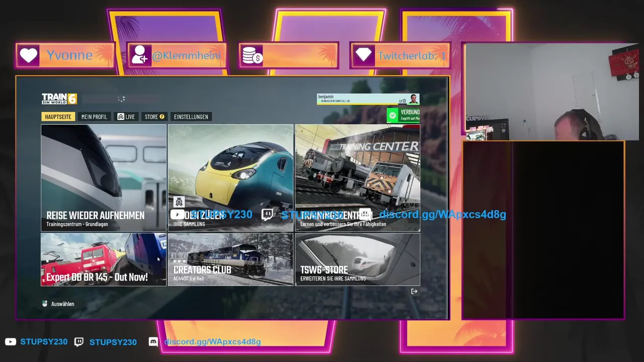Switch to the Hauptseite tab

coord(58,117)
